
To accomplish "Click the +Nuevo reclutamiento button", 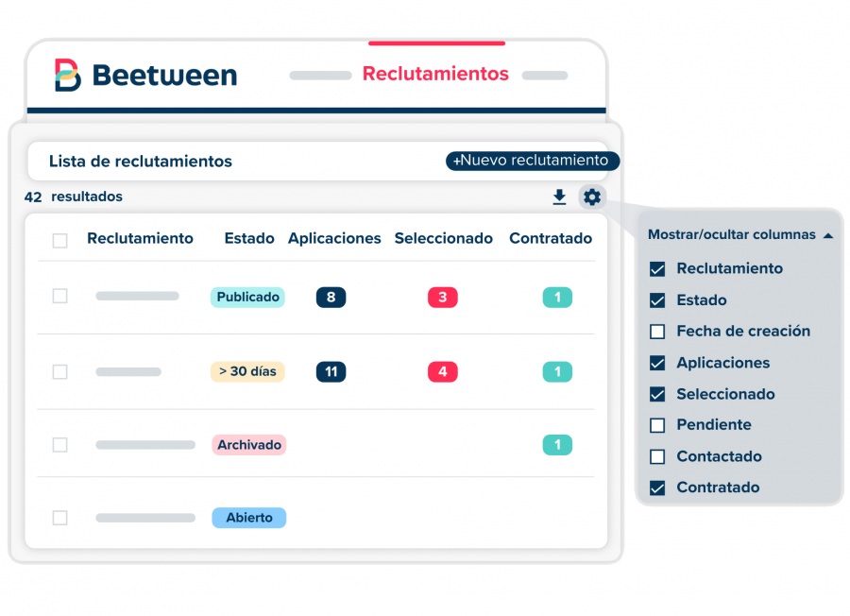I will (533, 161).
